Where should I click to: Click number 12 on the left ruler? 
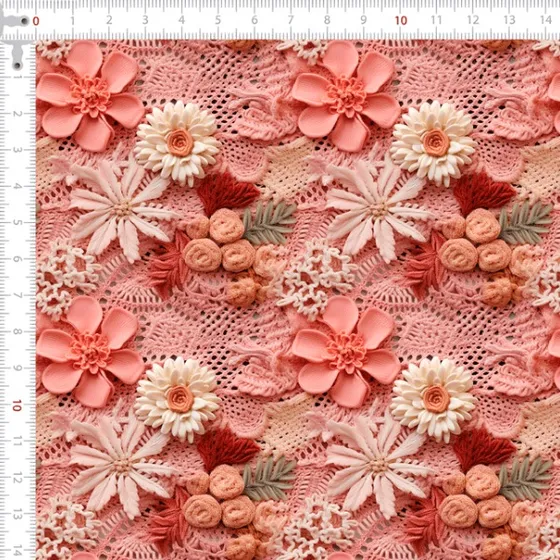coord(16,479)
